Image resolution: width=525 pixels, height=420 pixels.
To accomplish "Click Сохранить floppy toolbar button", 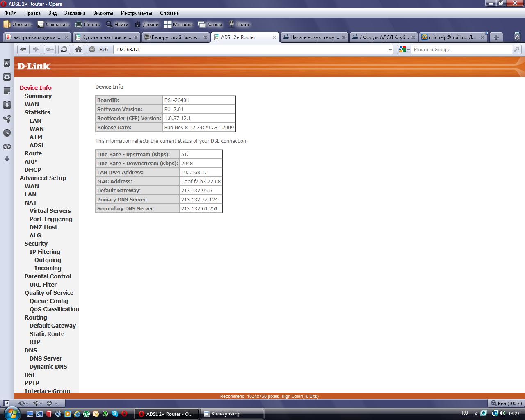I will tap(53, 25).
